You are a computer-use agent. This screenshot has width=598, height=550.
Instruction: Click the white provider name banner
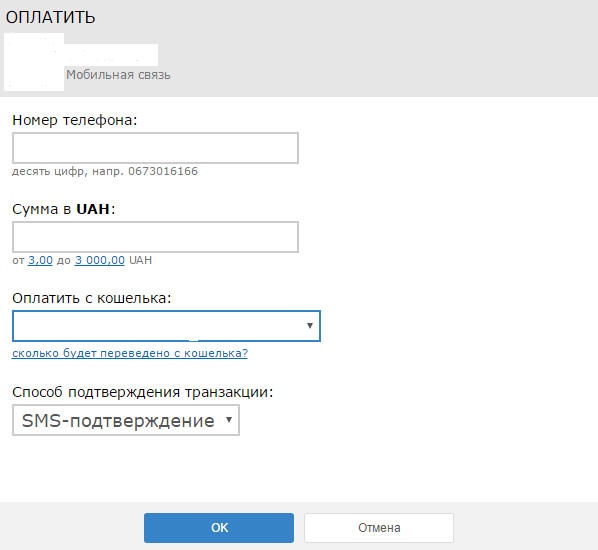(x=111, y=55)
